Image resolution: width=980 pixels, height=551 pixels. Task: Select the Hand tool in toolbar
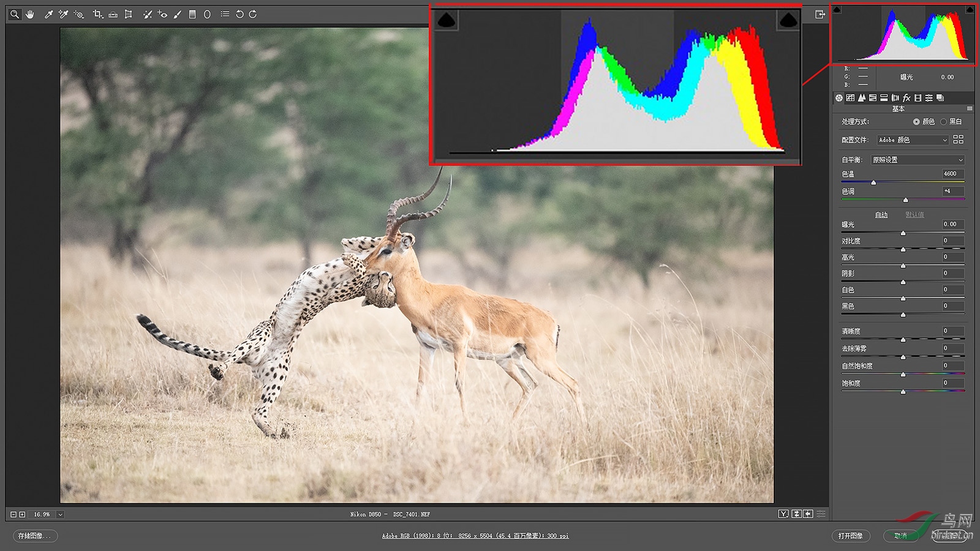click(x=29, y=14)
